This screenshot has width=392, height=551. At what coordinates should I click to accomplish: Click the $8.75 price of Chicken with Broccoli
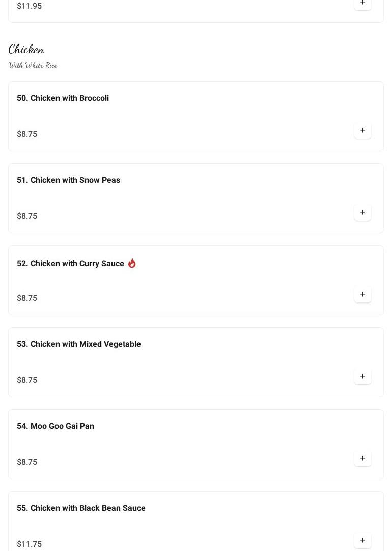point(27,134)
